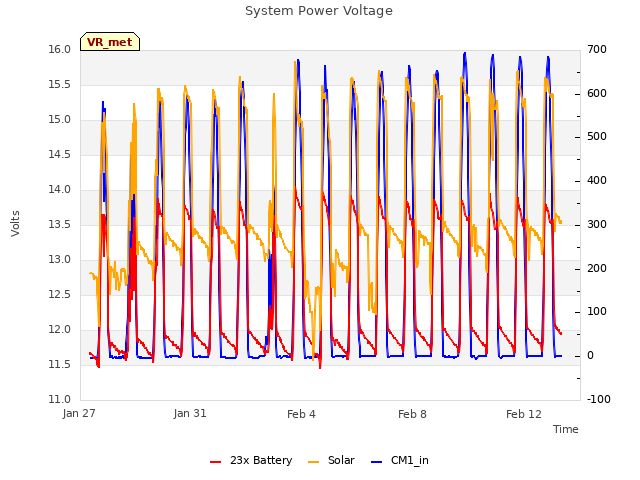Click the VR_met annotation label
Viewport: 640px width, 480px height.
pos(110,42)
